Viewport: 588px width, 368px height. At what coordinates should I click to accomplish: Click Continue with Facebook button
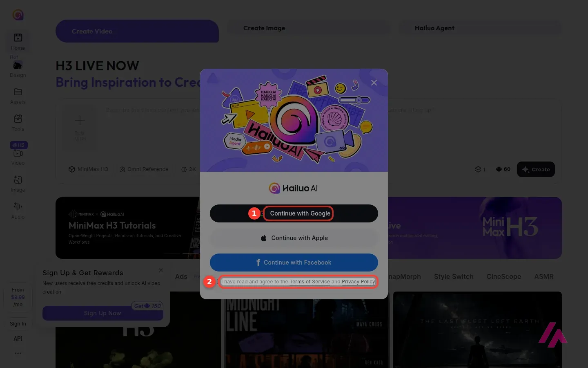[294, 263]
